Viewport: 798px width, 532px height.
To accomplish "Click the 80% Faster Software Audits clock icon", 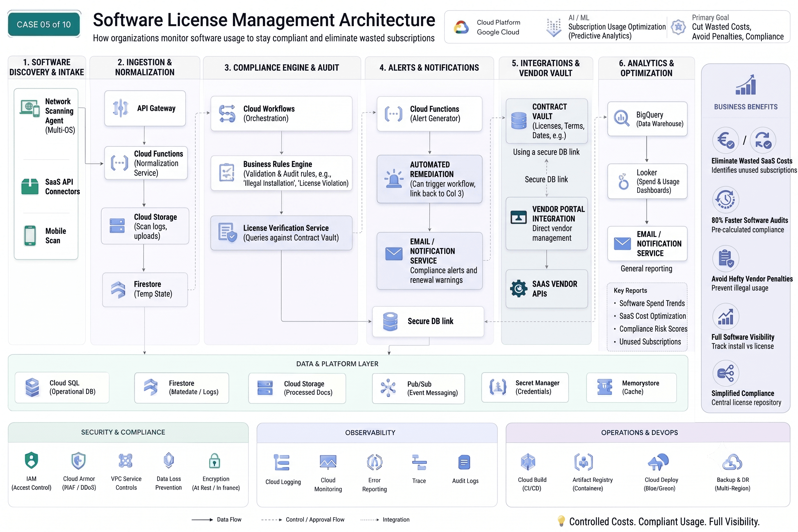I will 726,199.
